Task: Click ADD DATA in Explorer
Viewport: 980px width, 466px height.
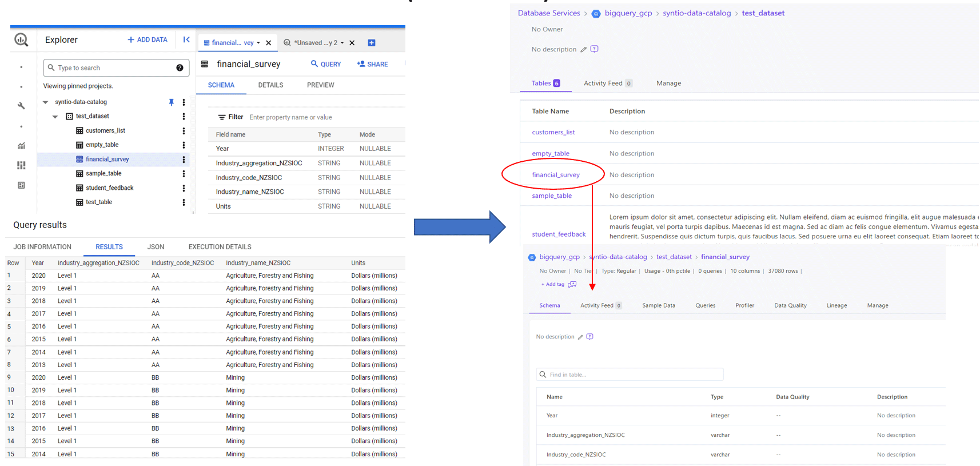Action: [x=148, y=40]
